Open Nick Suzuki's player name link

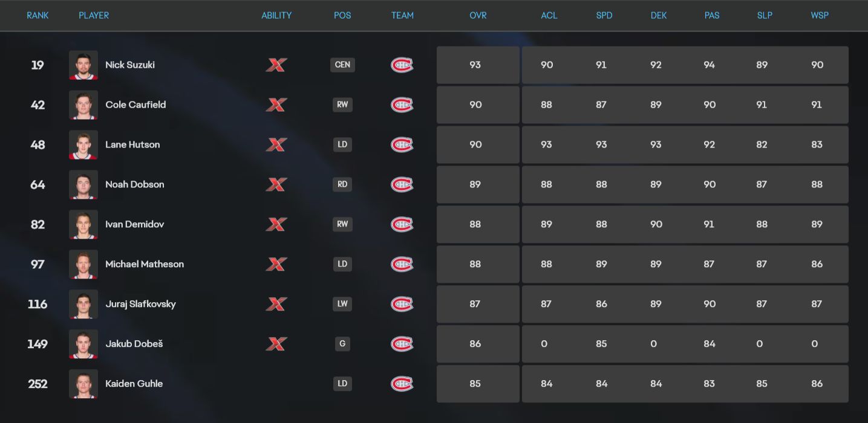[130, 65]
